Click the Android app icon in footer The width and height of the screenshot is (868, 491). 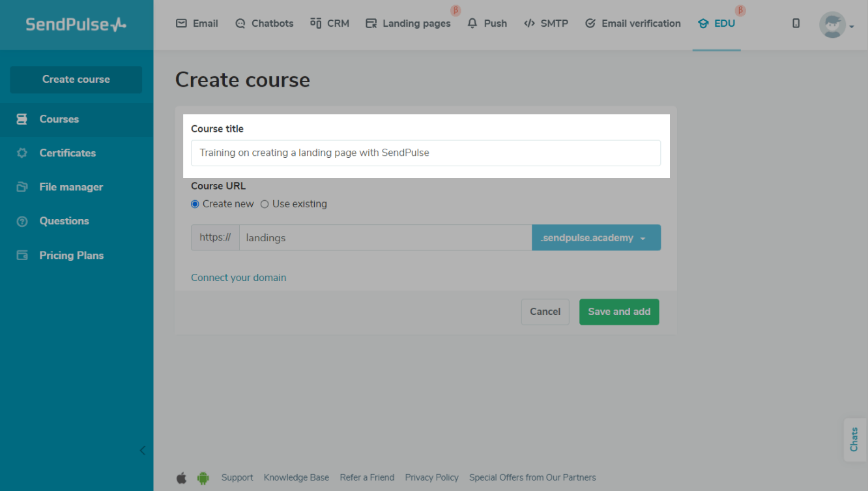[203, 478]
